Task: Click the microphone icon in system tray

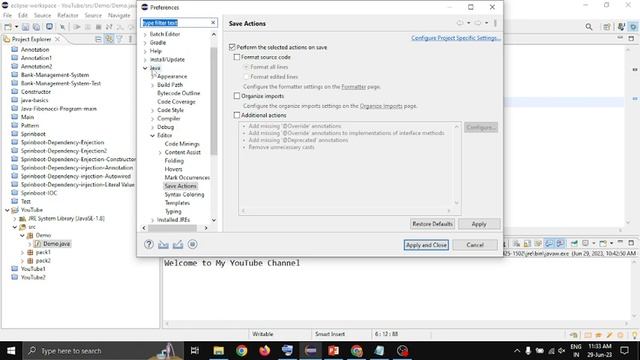Action: [528, 351]
